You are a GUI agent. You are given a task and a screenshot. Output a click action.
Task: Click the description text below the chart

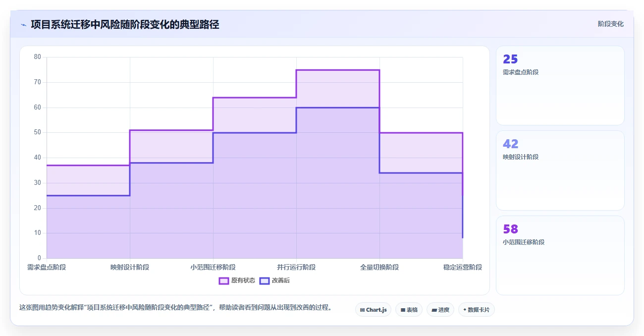tap(175, 307)
